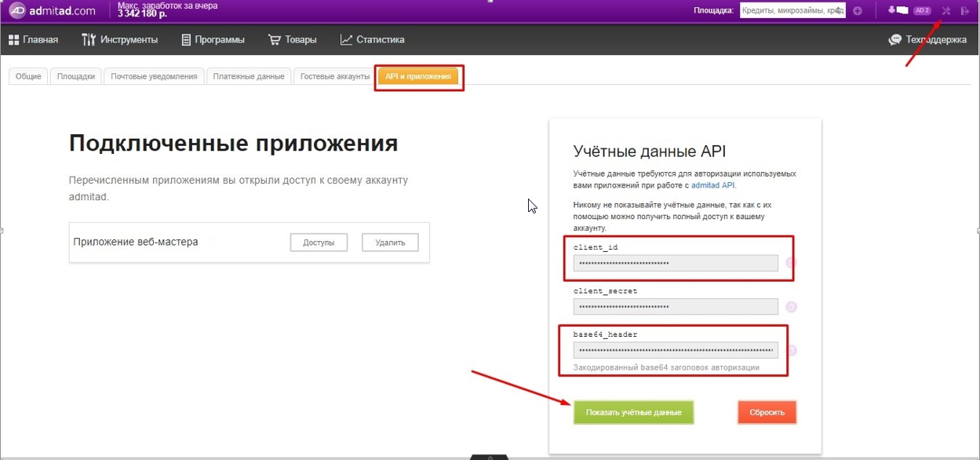Open the Программы menu
This screenshot has height=460, width=980.
(213, 40)
